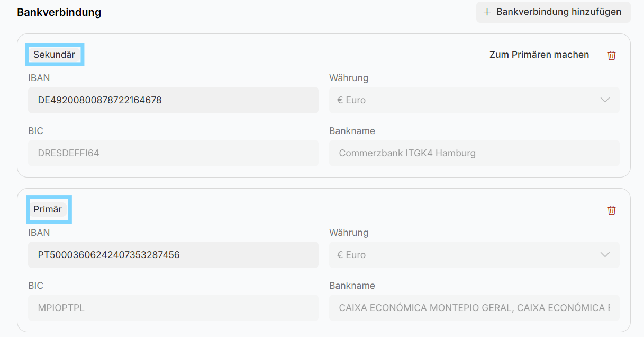Click the Bankname label in the Sekundär card
Viewport: 644px width, 337px height.
coord(352,131)
